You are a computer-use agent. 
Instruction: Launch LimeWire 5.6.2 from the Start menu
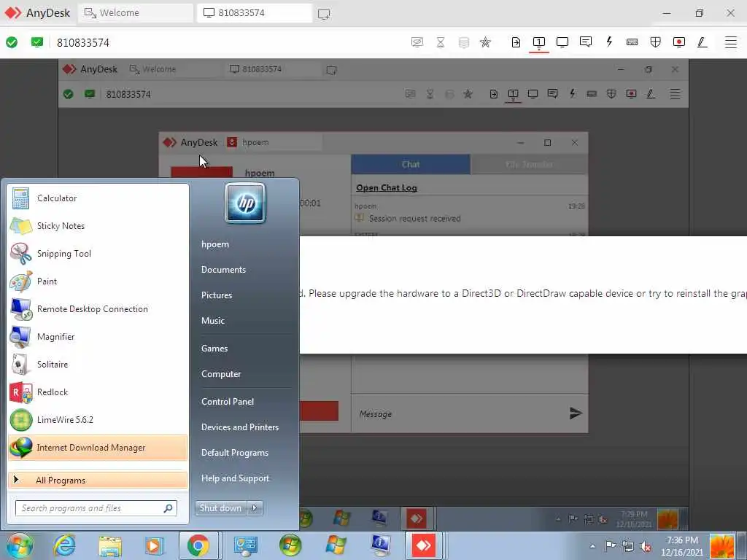pos(98,419)
